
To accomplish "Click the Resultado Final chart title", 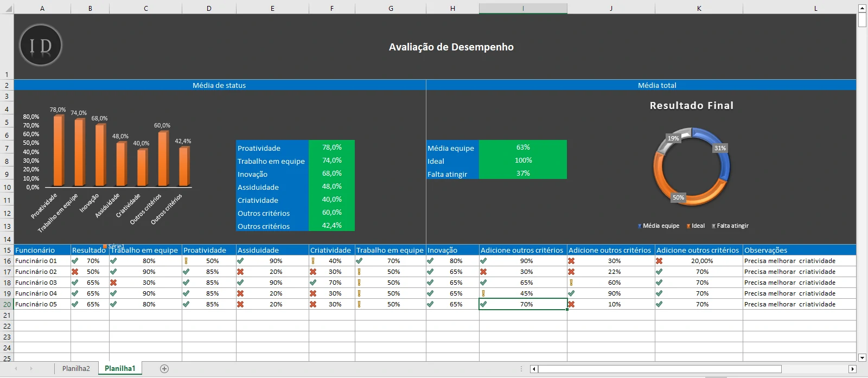I will 692,106.
